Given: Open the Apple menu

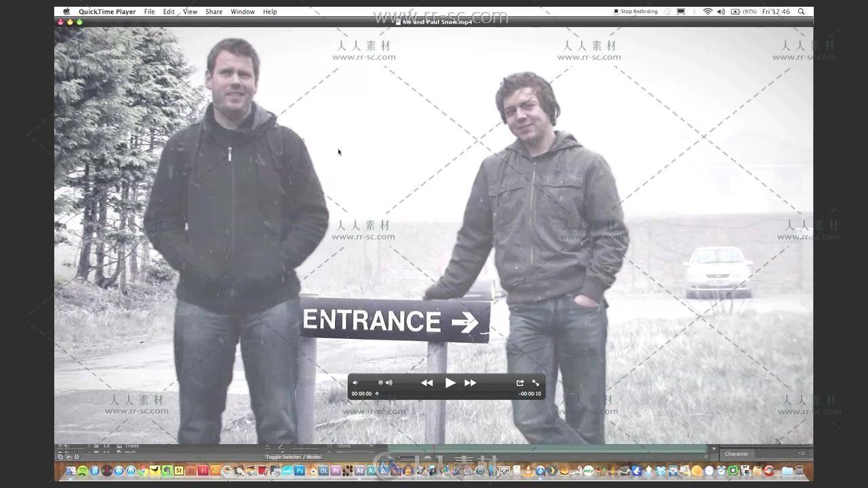Looking at the screenshot, I should 66,12.
